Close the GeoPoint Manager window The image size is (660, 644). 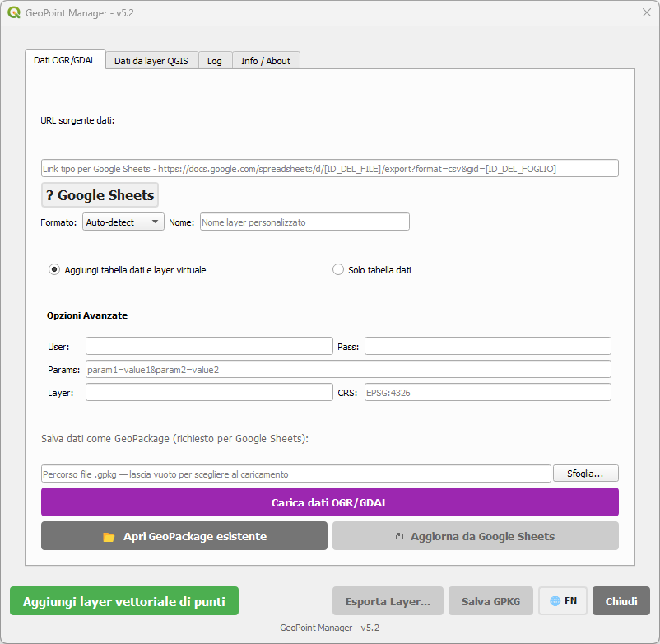click(647, 12)
